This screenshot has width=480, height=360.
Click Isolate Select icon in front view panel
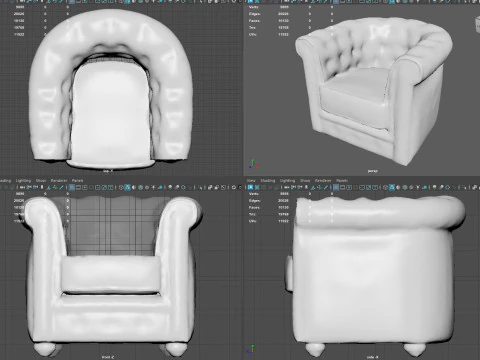[x=200, y=188]
